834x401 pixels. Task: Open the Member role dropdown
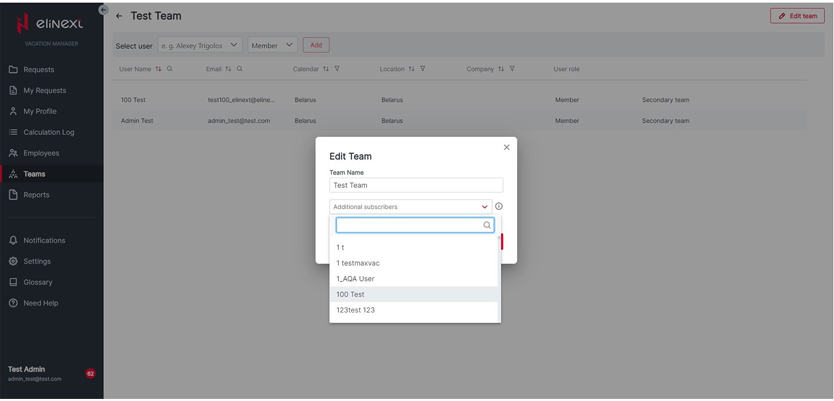pyautogui.click(x=272, y=45)
